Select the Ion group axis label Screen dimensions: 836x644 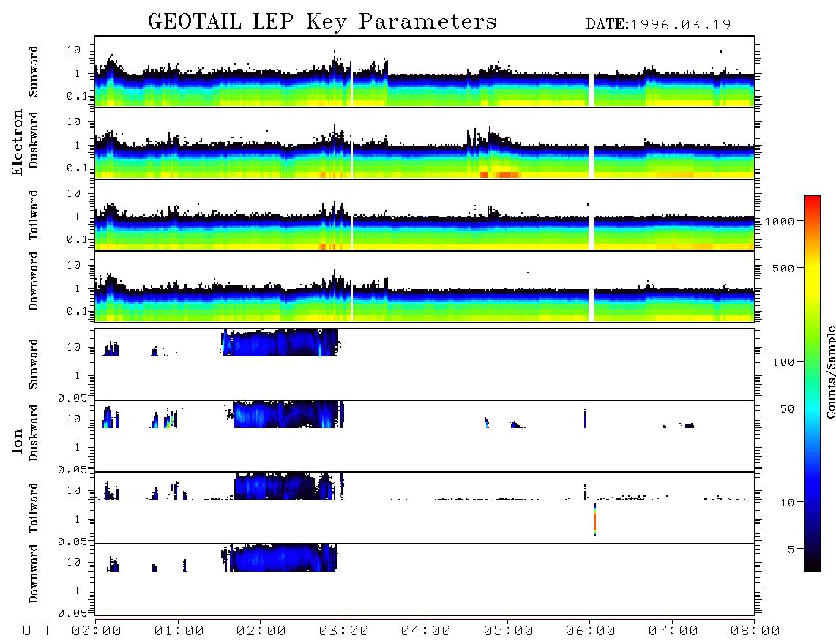pos(17,441)
